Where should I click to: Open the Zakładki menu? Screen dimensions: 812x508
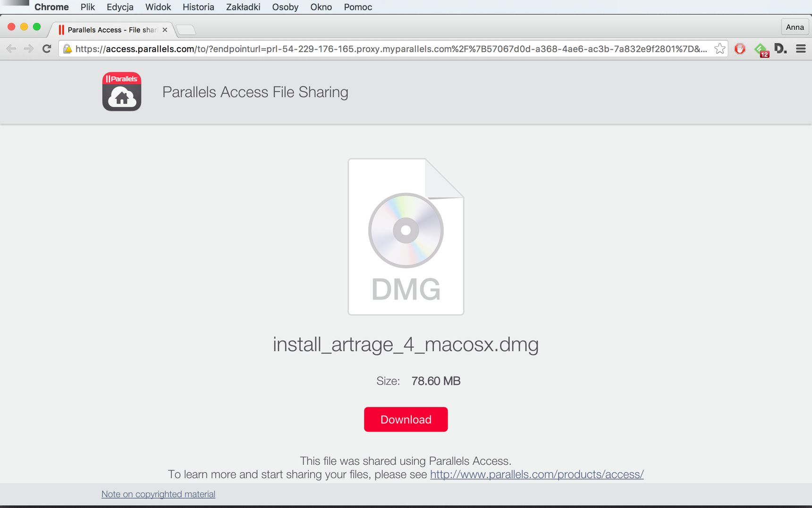tap(243, 7)
